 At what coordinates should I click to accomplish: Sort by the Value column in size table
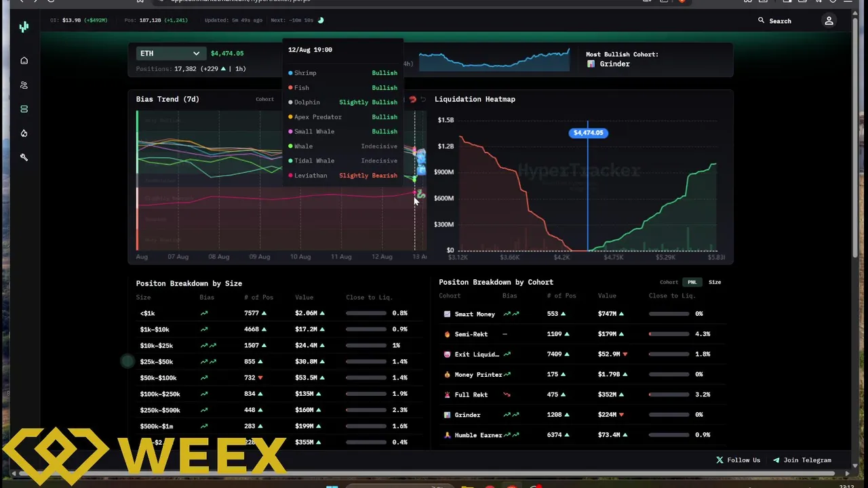[304, 298]
